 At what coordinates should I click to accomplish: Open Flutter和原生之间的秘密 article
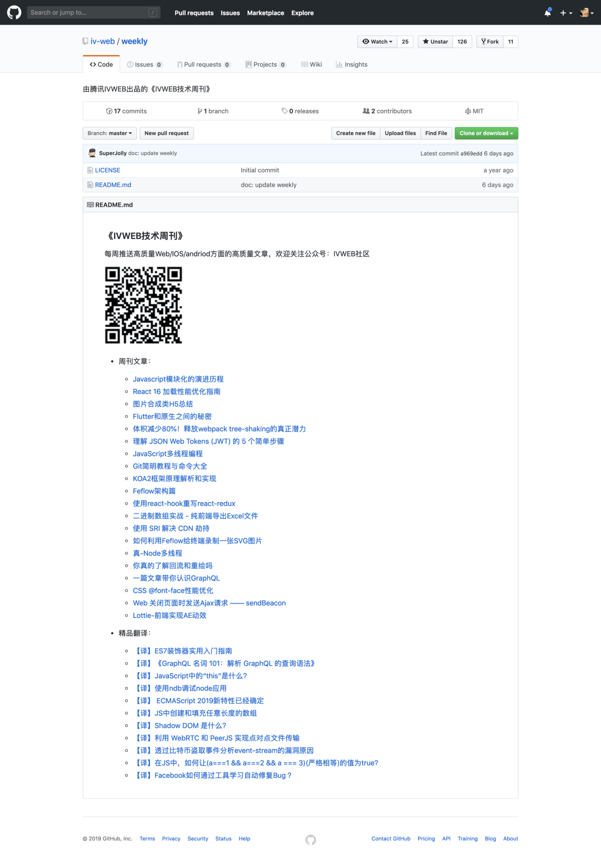(x=172, y=417)
